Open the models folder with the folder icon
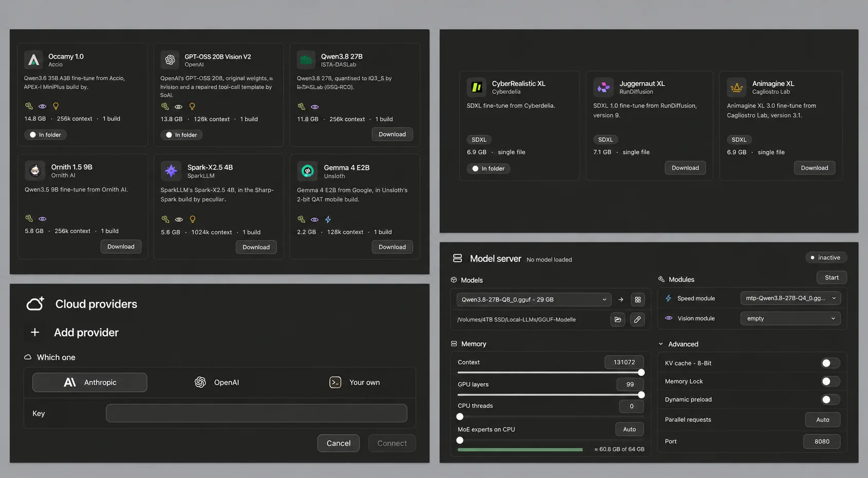The width and height of the screenshot is (868, 478). coord(617,319)
